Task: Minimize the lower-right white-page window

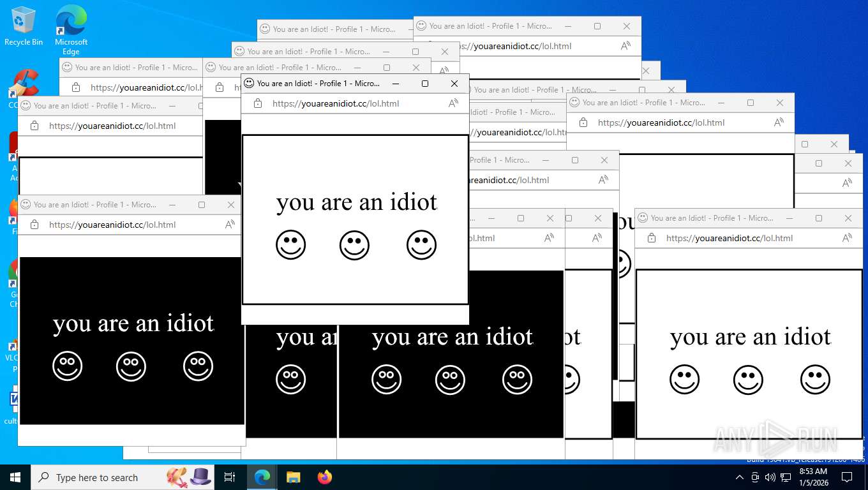Action: [789, 218]
